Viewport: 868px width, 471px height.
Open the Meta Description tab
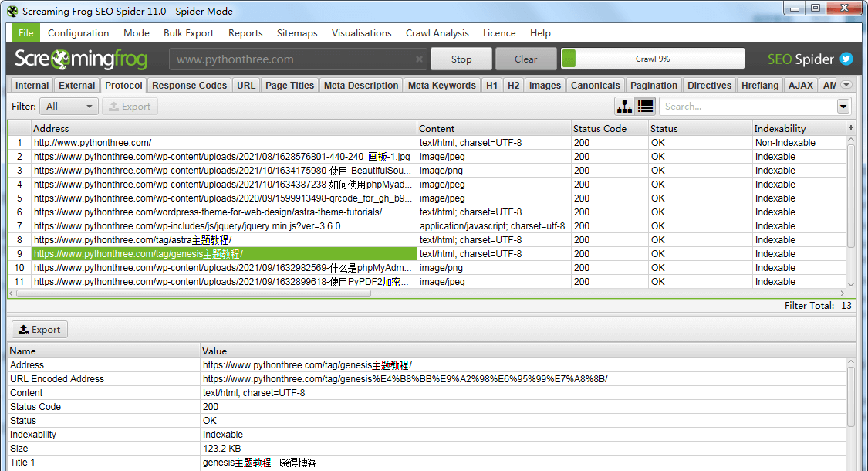[361, 86]
